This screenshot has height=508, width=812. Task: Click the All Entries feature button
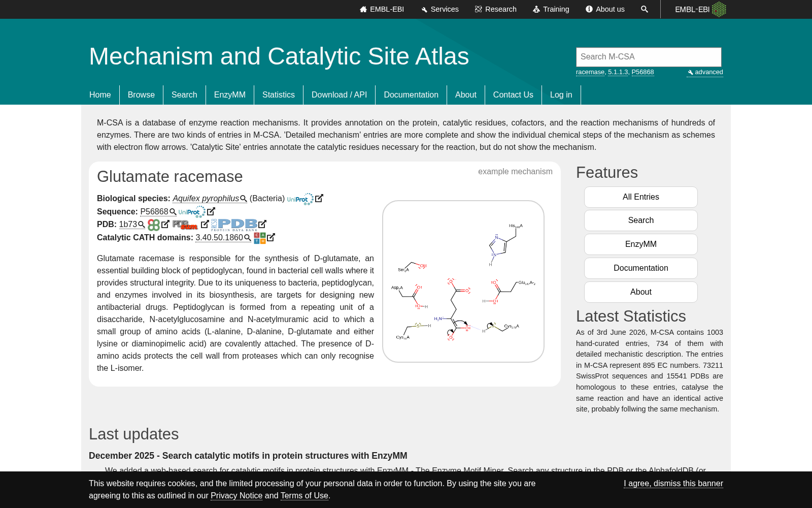641,197
